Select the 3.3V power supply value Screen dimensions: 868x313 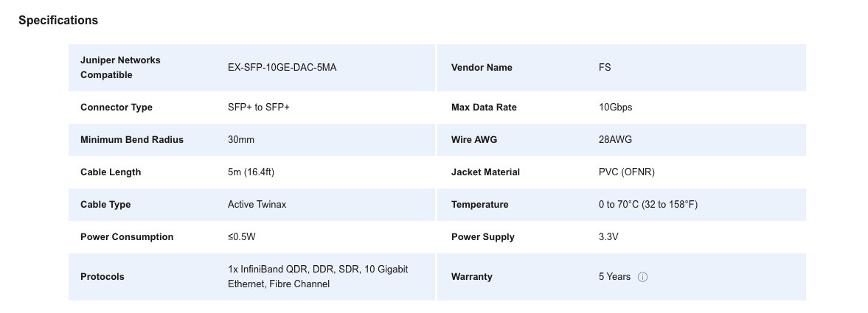(x=608, y=237)
